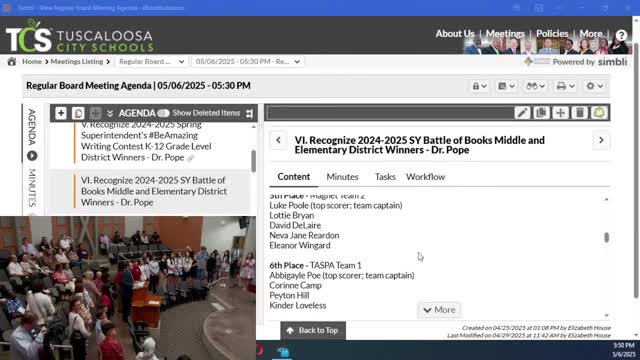Go to next agenda item arrow
640x360 pixels.
click(601, 140)
